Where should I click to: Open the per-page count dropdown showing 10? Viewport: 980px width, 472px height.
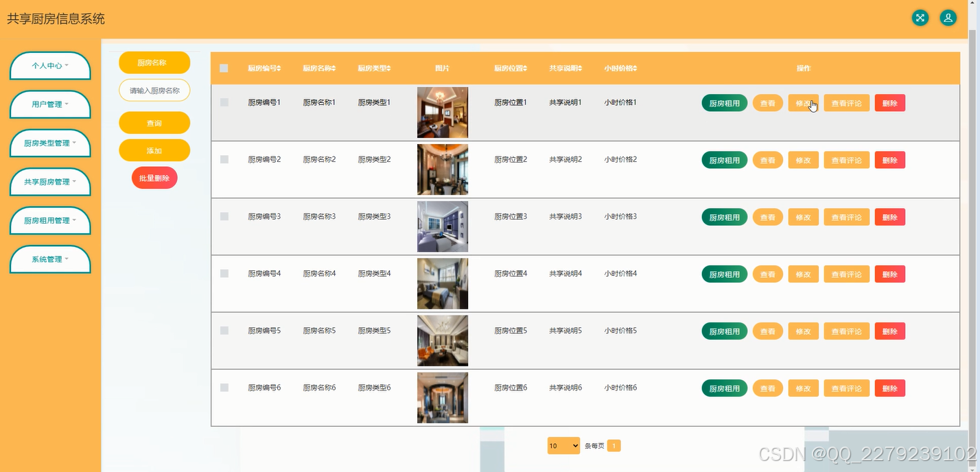point(563,445)
